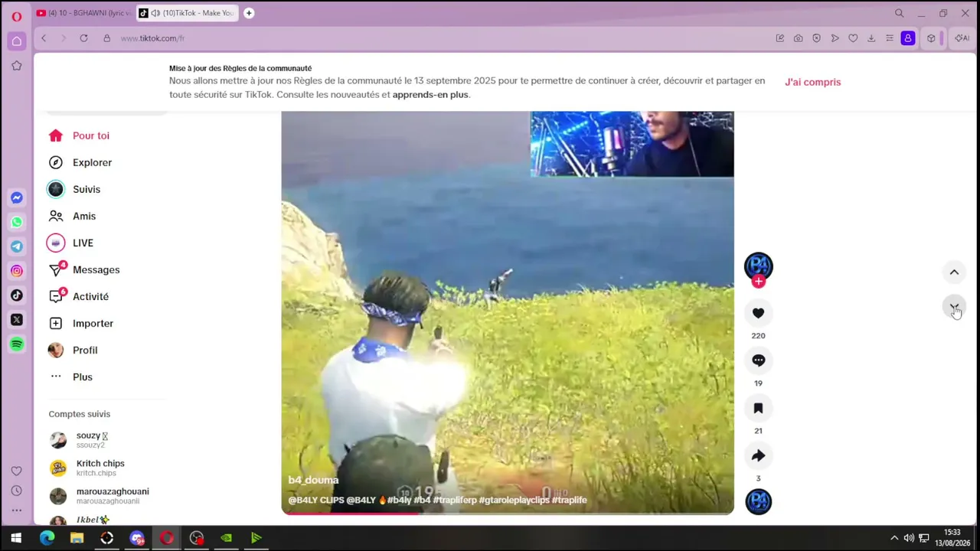The image size is (980, 551).
Task: Open the Windows Start menu
Action: pyautogui.click(x=16, y=538)
